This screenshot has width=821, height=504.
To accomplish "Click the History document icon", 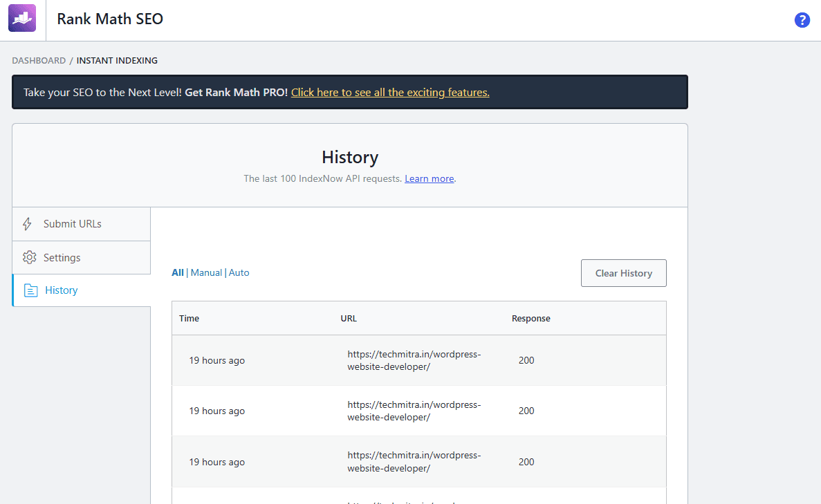I will coord(31,290).
